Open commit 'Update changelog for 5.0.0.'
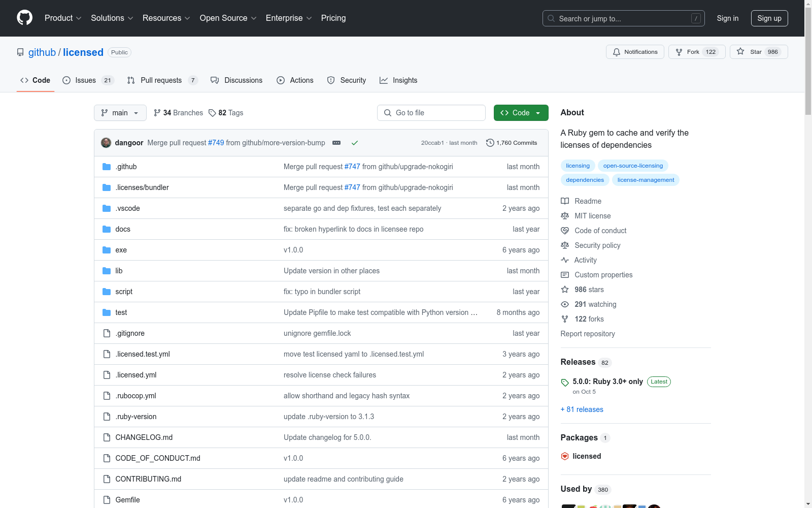 (x=327, y=437)
